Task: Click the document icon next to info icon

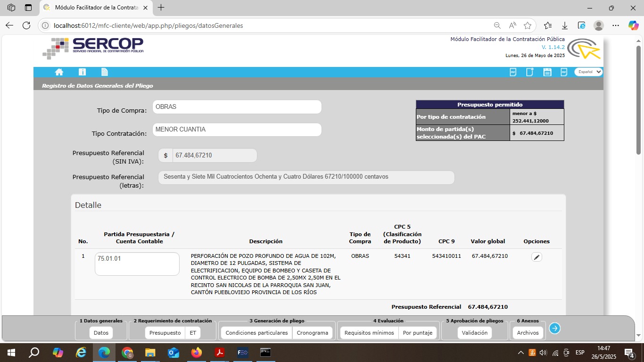Action: 105,72
